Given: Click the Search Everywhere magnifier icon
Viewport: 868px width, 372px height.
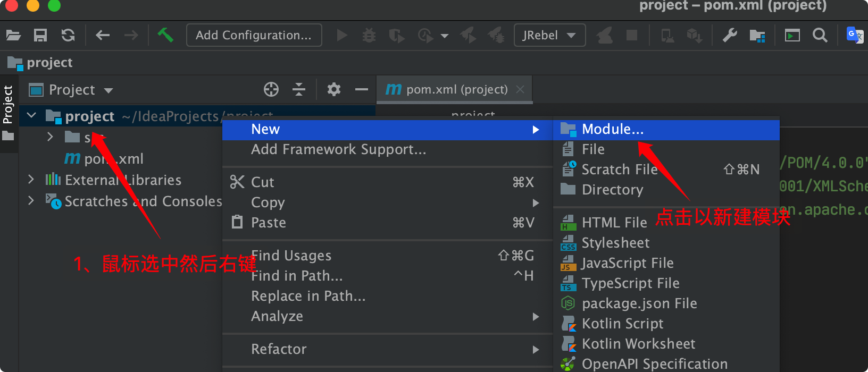Looking at the screenshot, I should 820,35.
